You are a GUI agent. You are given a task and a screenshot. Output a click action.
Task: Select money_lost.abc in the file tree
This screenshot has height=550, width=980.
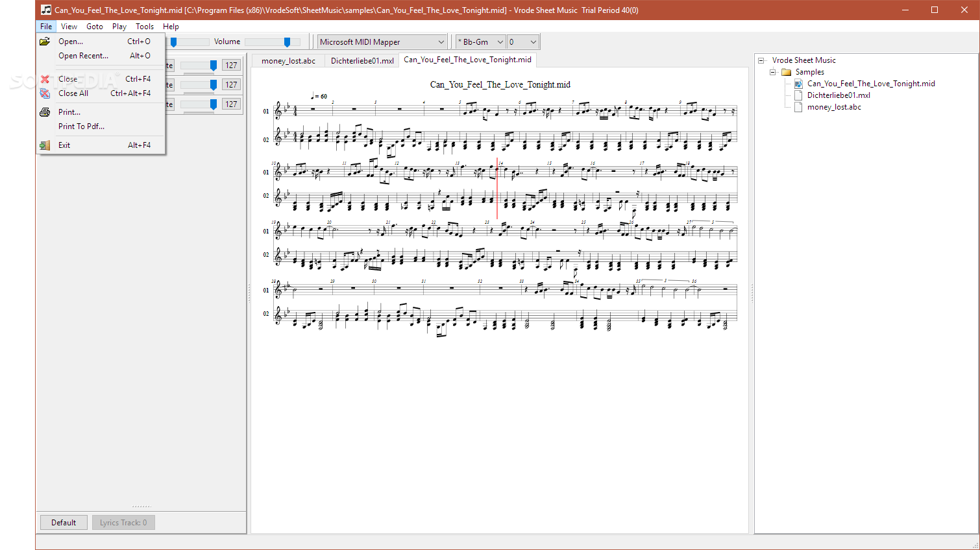(x=834, y=107)
